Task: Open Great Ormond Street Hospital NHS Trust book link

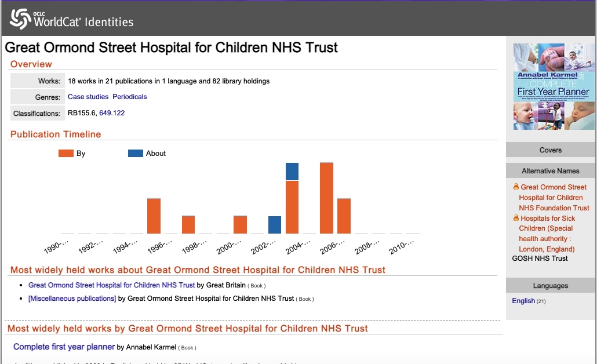Action: coord(111,285)
